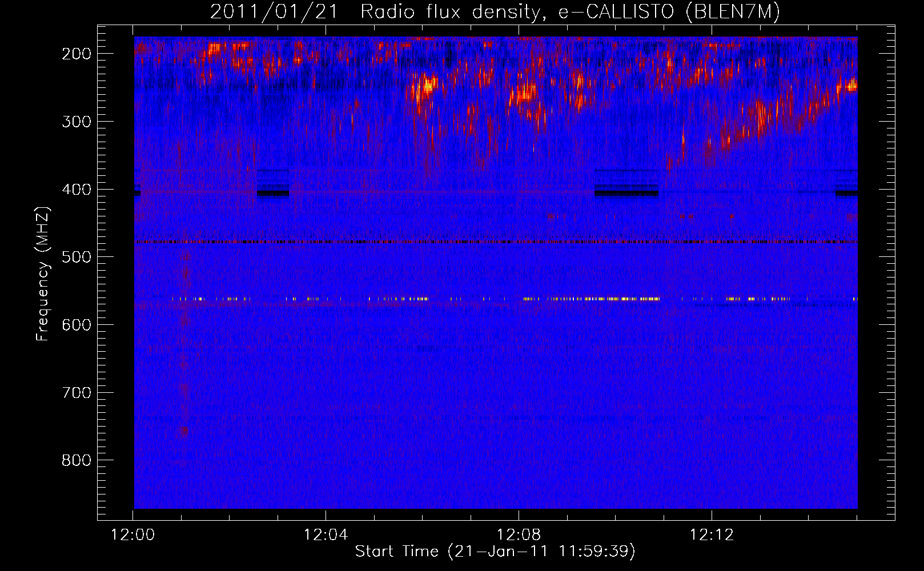Viewport: 924px width, 571px height.
Task: Click the 12:08 time tick label
Action: (x=519, y=535)
